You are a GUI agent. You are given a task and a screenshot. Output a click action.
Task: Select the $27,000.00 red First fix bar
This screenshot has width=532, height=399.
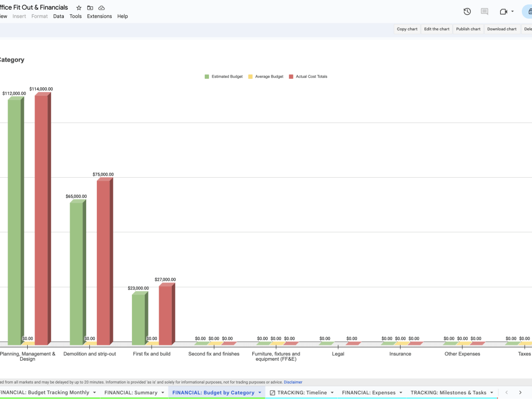(166, 314)
